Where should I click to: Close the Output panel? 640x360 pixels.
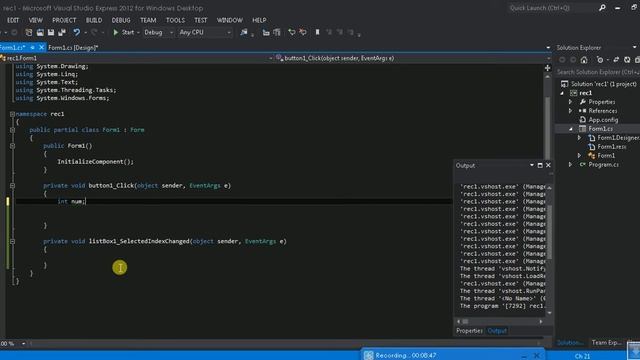(x=548, y=165)
